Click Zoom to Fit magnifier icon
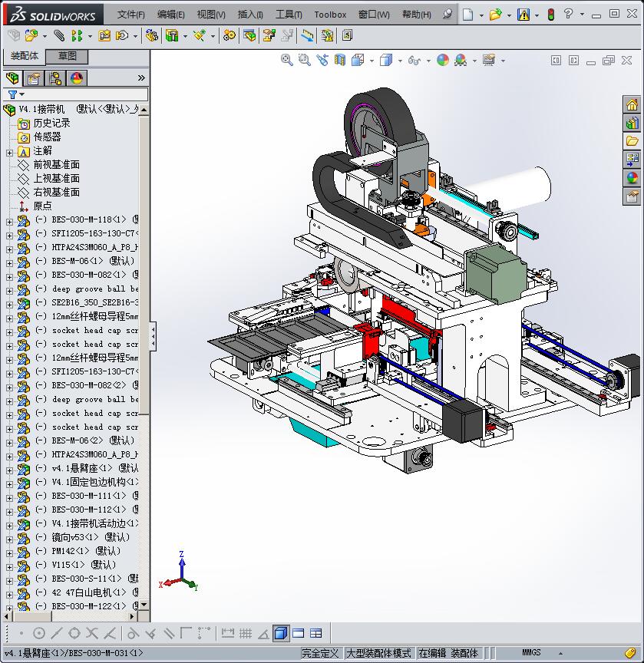The image size is (644, 663). coord(287,60)
